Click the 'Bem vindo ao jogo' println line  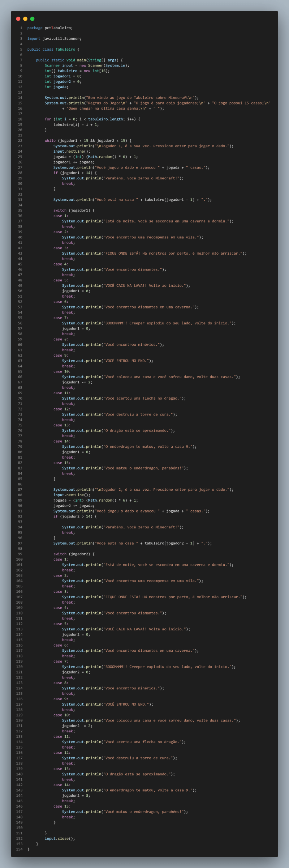click(122, 98)
